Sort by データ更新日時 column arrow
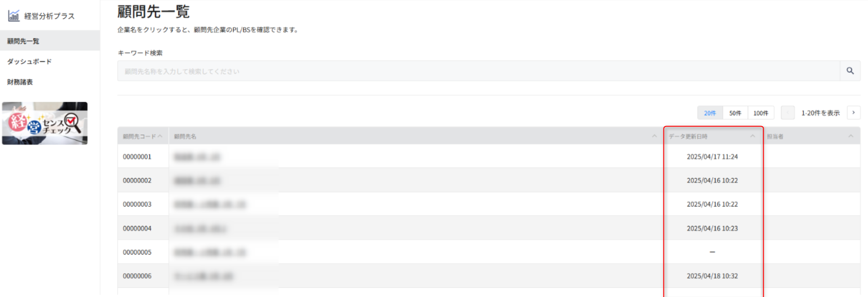The image size is (868, 297). coord(753,136)
